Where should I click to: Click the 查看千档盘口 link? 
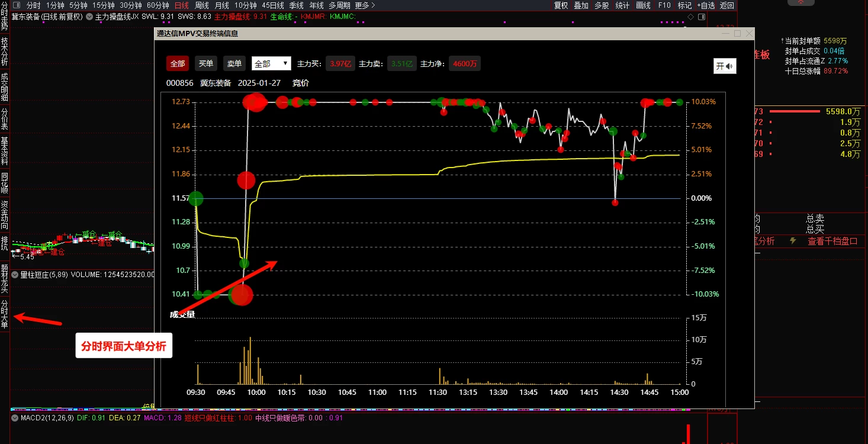pyautogui.click(x=832, y=241)
